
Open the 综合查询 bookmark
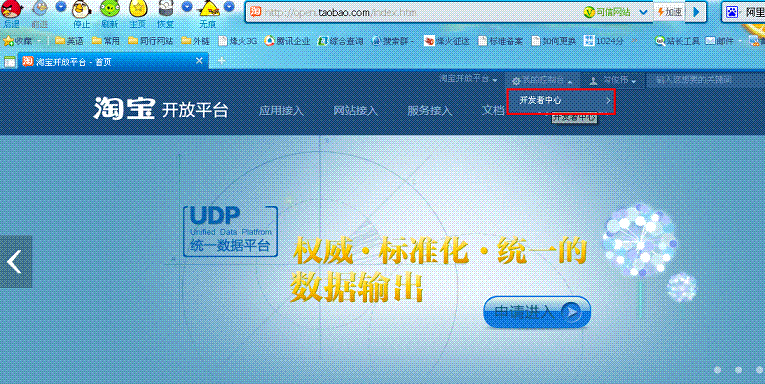click(341, 41)
